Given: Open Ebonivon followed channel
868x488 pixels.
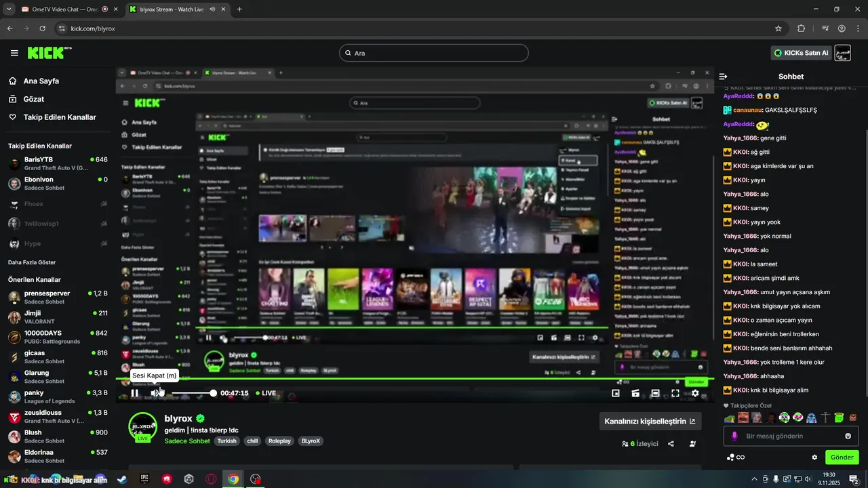Looking at the screenshot, I should (58, 183).
